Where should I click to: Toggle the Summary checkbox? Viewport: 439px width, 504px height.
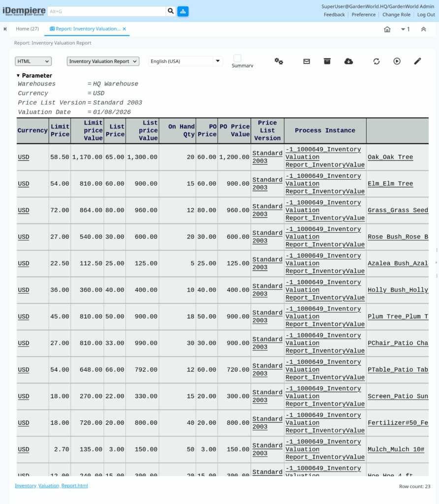(238, 58)
